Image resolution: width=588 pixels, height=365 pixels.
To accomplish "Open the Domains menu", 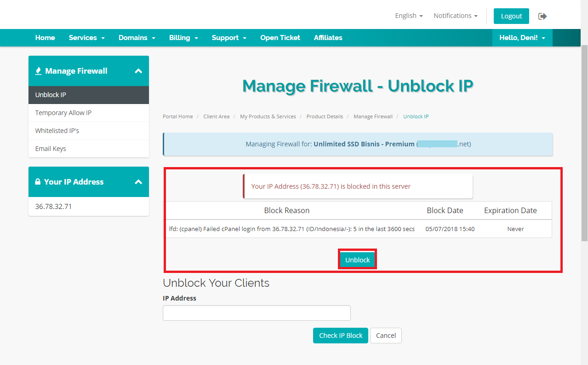I will pyautogui.click(x=137, y=38).
